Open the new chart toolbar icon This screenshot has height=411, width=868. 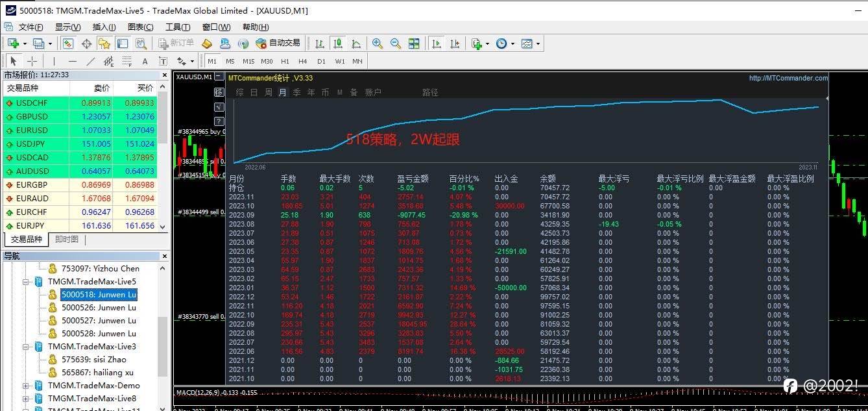13,44
